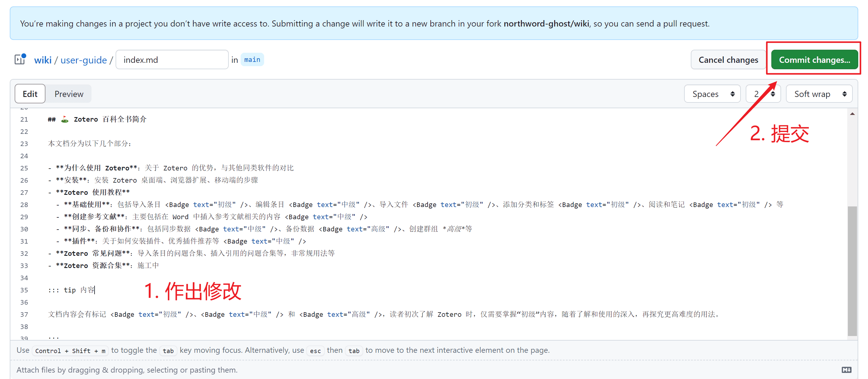Expand the file tree sidebar icon
The image size is (868, 379).
(20, 59)
